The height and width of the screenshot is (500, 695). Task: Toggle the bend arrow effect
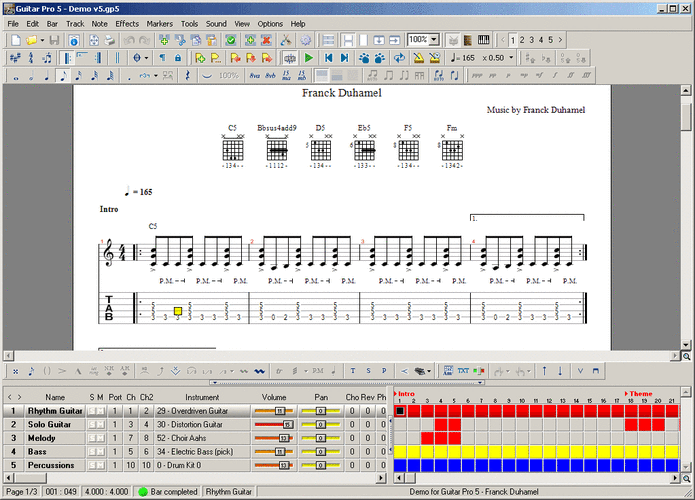160,371
